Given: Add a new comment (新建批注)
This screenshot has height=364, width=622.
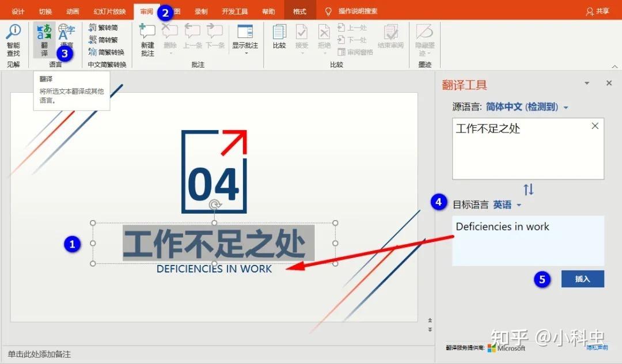Looking at the screenshot, I should click(147, 40).
